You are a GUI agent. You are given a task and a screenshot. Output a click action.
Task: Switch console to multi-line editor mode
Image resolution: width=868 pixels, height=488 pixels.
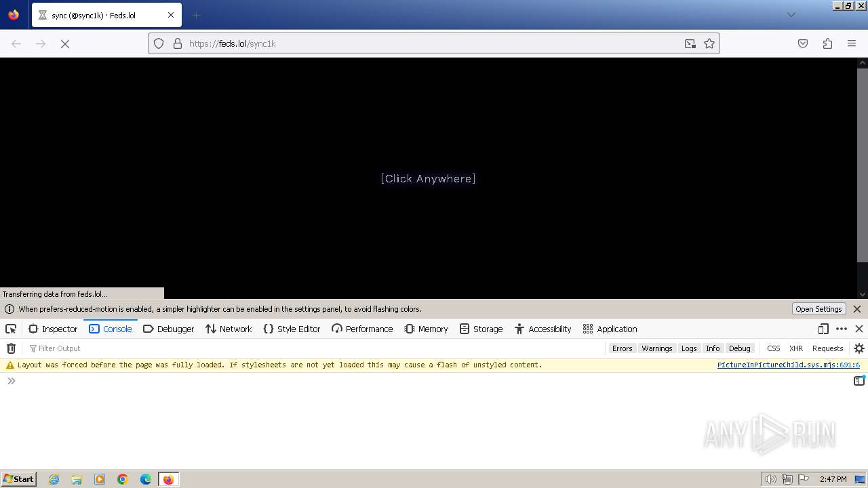[x=859, y=381]
